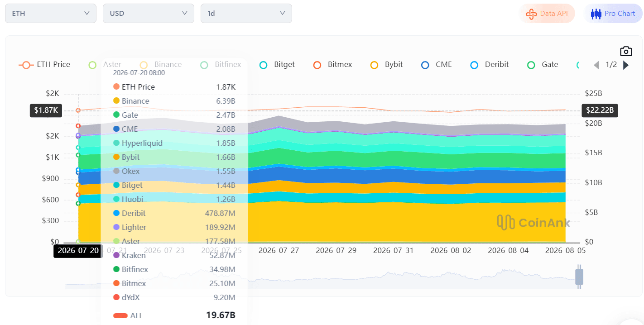Open the Pro Chart button
The height and width of the screenshot is (325, 644).
click(613, 14)
